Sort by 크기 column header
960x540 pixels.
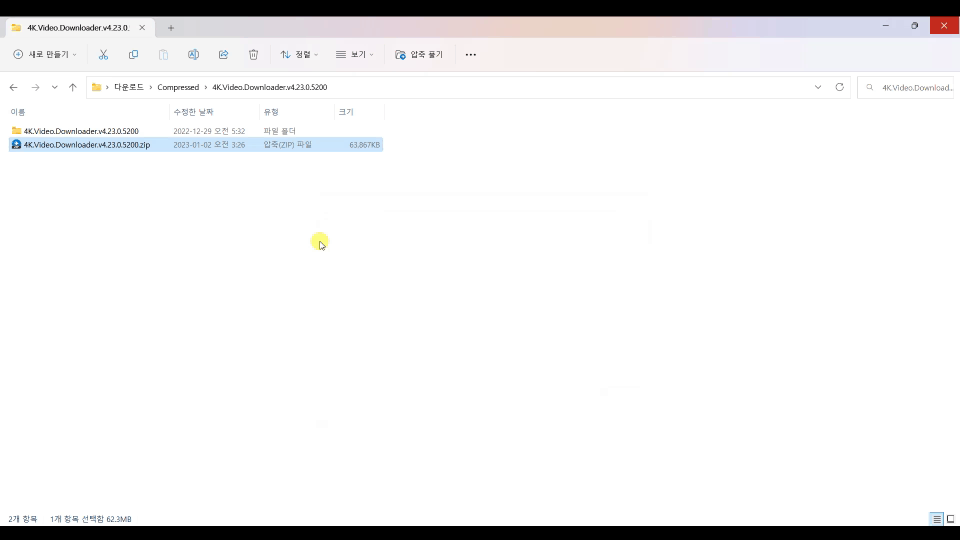pos(346,112)
